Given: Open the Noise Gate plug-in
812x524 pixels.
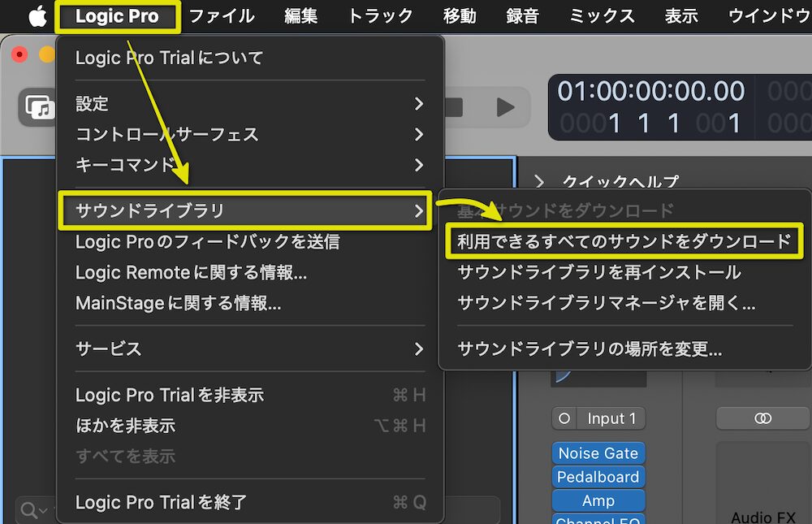Looking at the screenshot, I should pyautogui.click(x=598, y=453).
